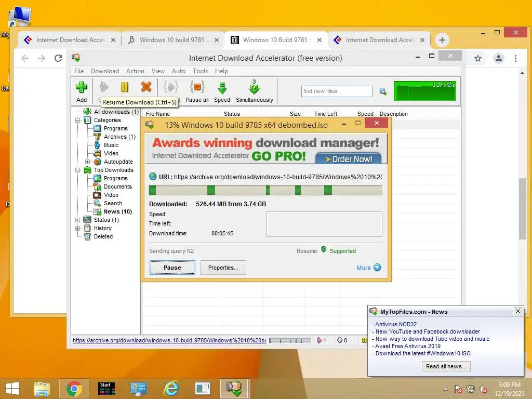Open the View menu
532x399 pixels.
(158, 71)
